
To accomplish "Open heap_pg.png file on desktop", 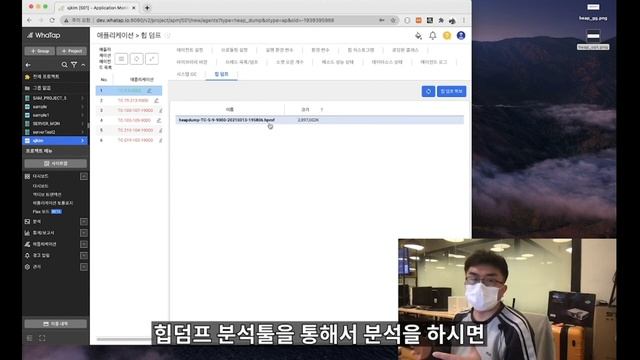I will click(x=593, y=12).
